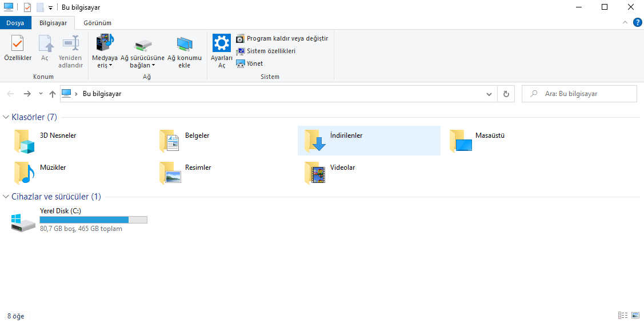
Task: Open the Ağ sürücüsüne bağlan dropdown
Action: pyautogui.click(x=142, y=51)
